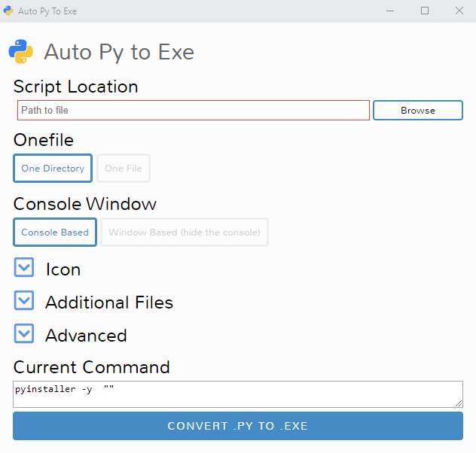Click the Icon section label

(63, 269)
